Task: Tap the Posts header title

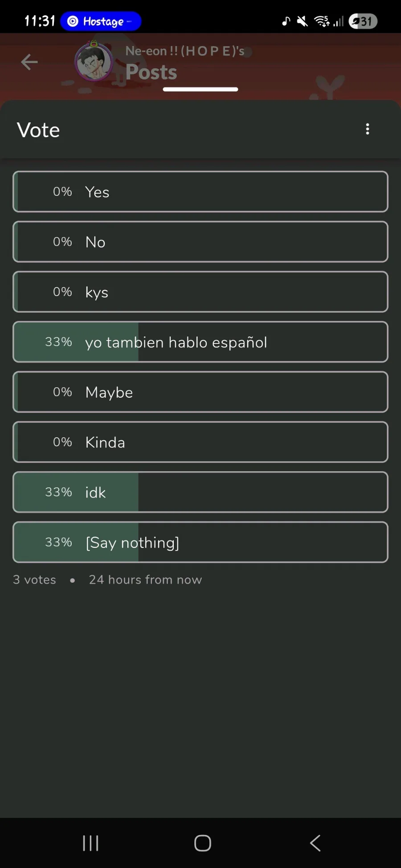Action: (x=151, y=72)
